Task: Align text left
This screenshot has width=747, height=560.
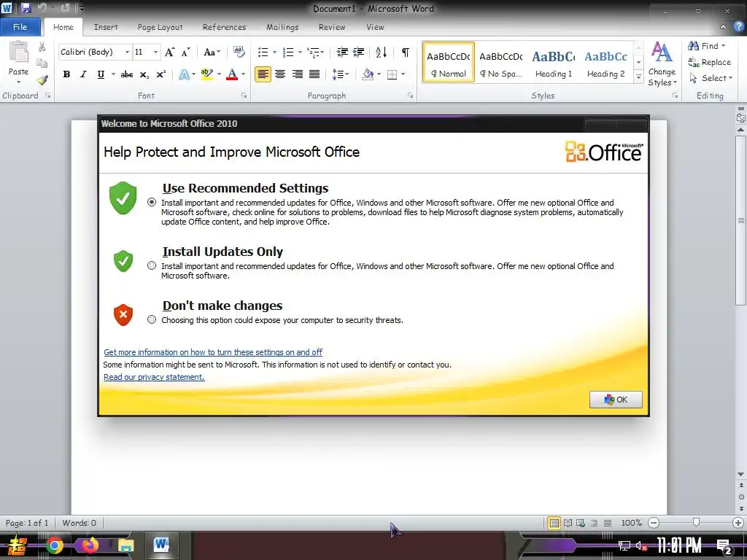Action: [x=263, y=74]
